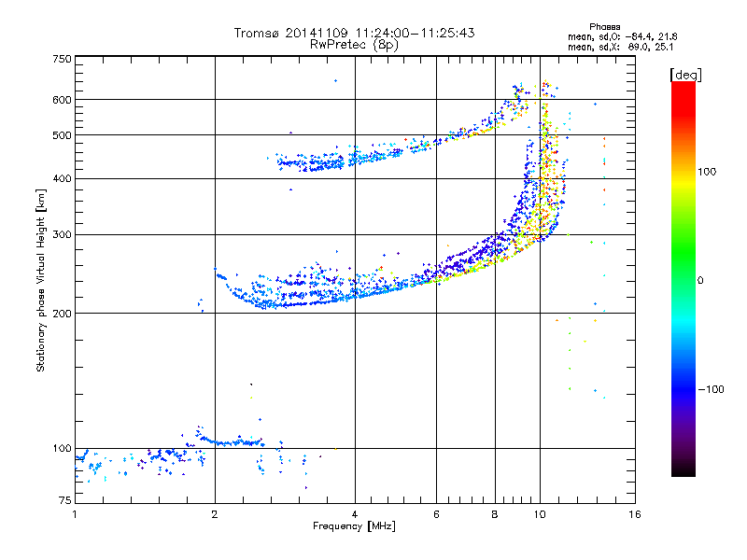This screenshot has width=747, height=560.
Task: Click the 'RwPretec (8p)' subtitle
Action: (x=354, y=45)
